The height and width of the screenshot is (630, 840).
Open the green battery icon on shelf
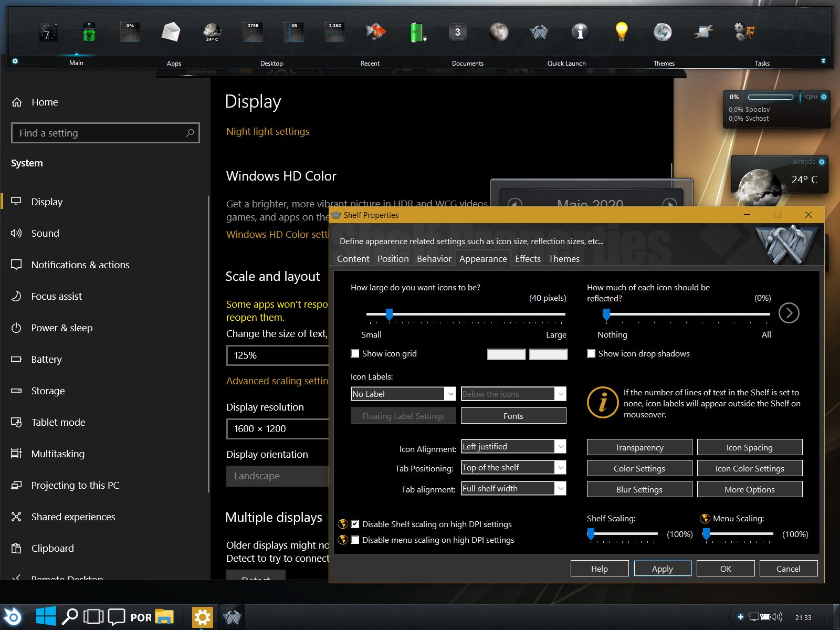pyautogui.click(x=417, y=32)
